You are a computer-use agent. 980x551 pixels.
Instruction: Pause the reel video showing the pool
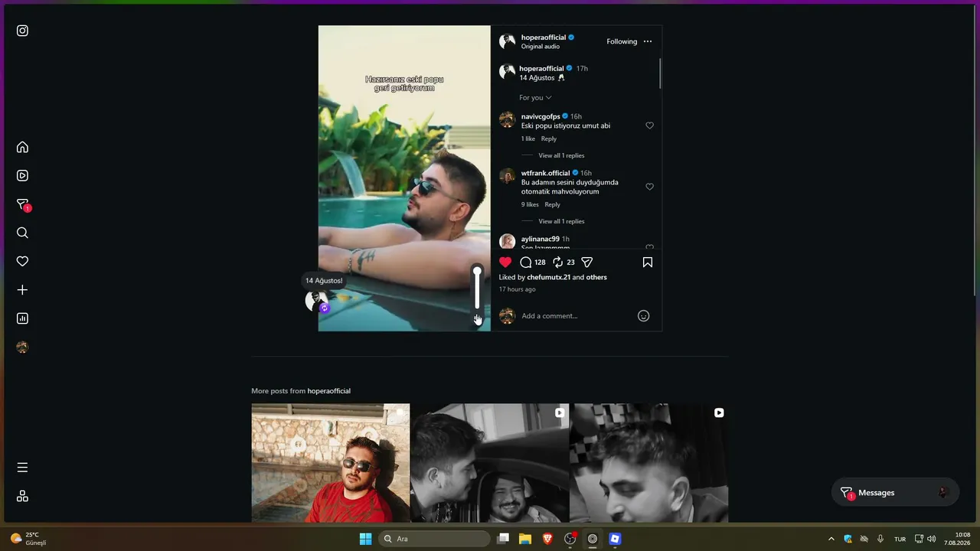click(x=404, y=178)
